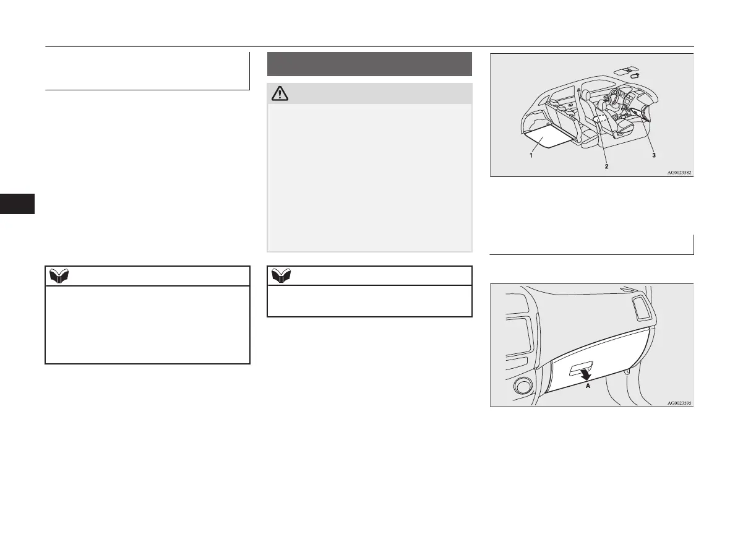Click the open-book note icon in left box
Screen dimensions: 756x539
point(59,276)
